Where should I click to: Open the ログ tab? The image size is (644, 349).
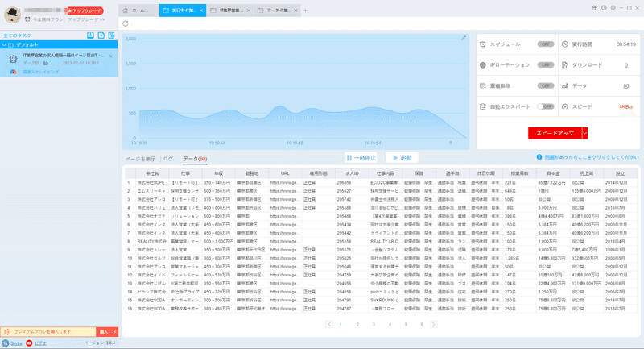click(x=168, y=159)
